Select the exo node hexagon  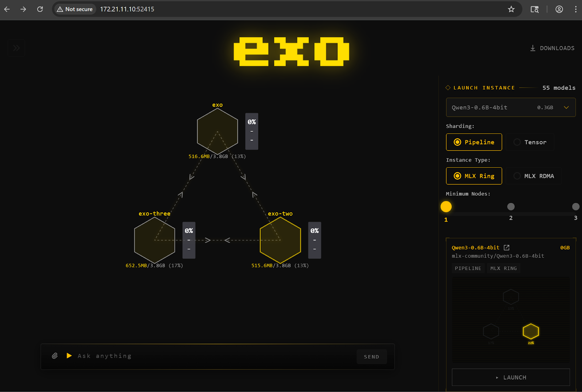click(x=218, y=132)
